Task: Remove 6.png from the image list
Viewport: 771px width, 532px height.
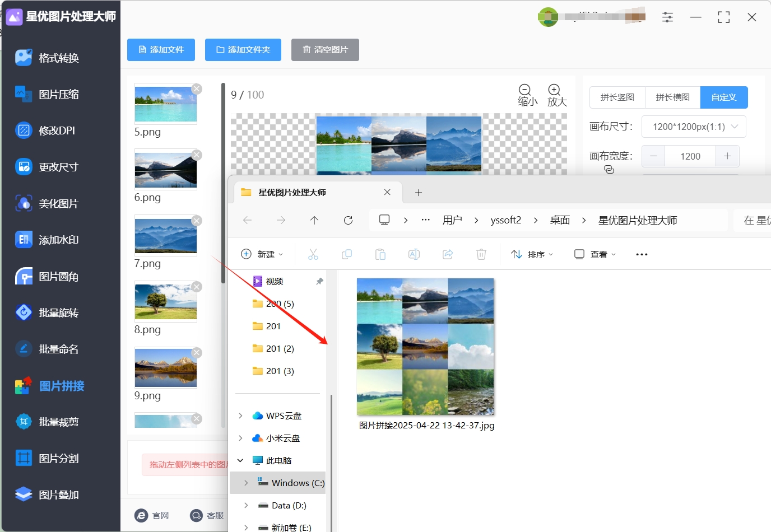Action: pos(197,155)
